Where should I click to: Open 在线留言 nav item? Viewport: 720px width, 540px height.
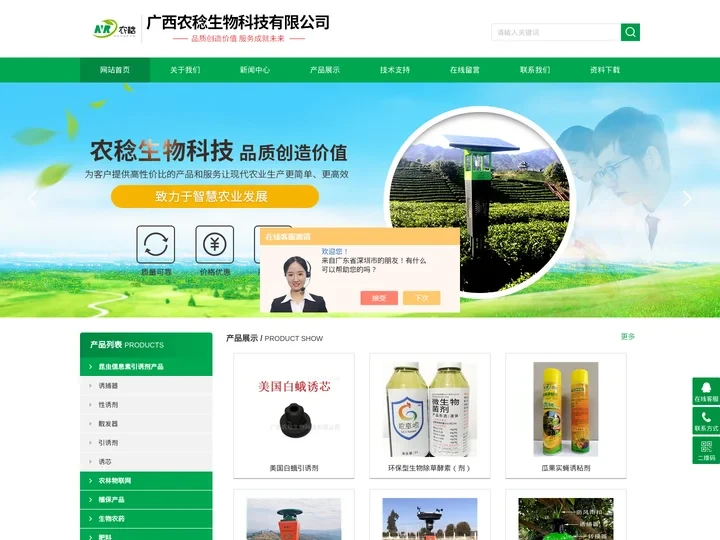[x=465, y=70]
